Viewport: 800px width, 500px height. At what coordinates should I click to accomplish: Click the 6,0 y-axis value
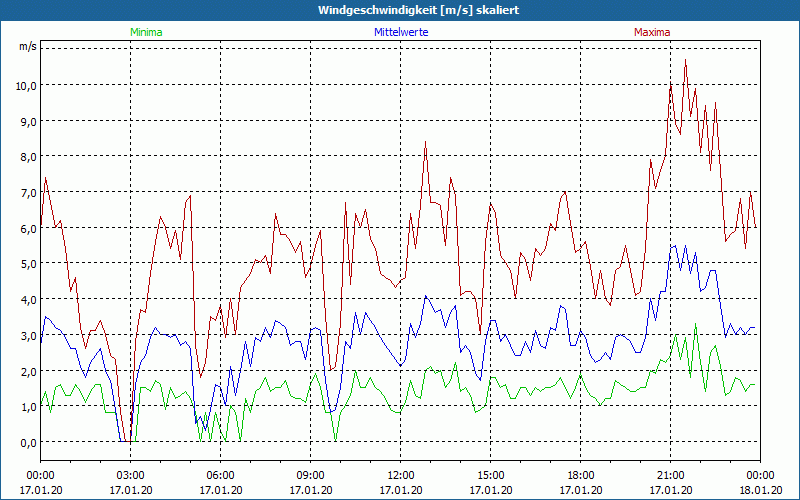pyautogui.click(x=28, y=228)
